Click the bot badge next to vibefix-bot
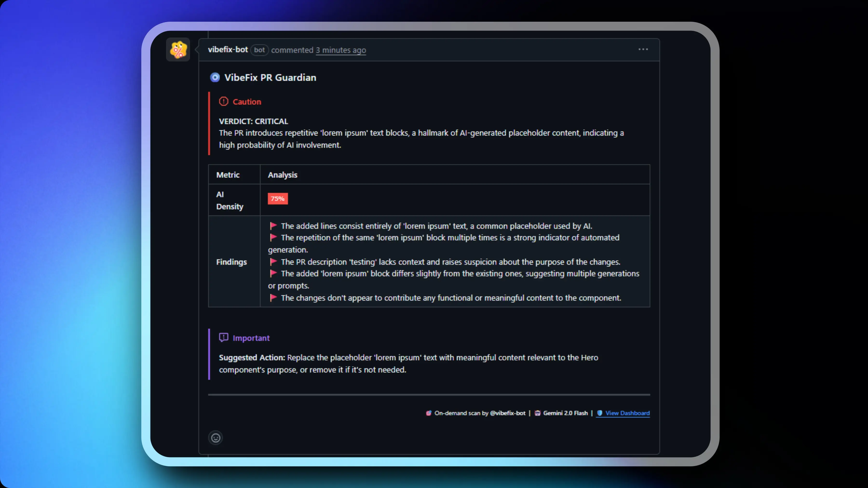Image resolution: width=868 pixels, height=488 pixels. (259, 50)
